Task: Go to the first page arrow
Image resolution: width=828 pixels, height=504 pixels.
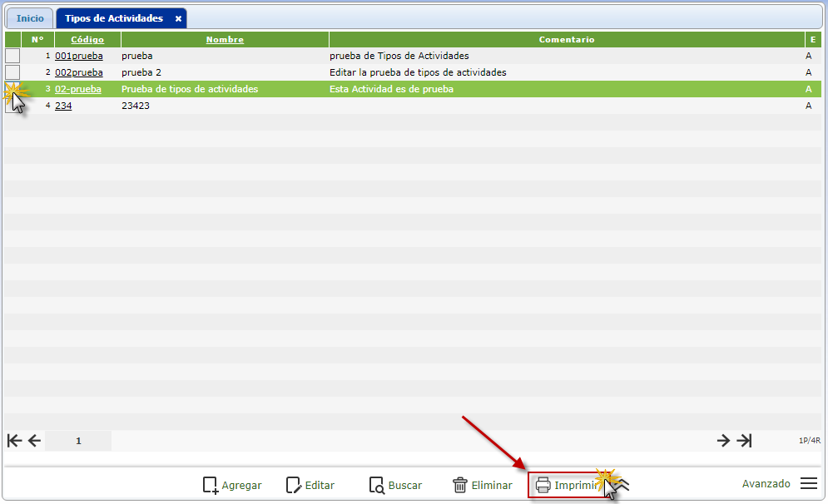Action: pos(14,441)
